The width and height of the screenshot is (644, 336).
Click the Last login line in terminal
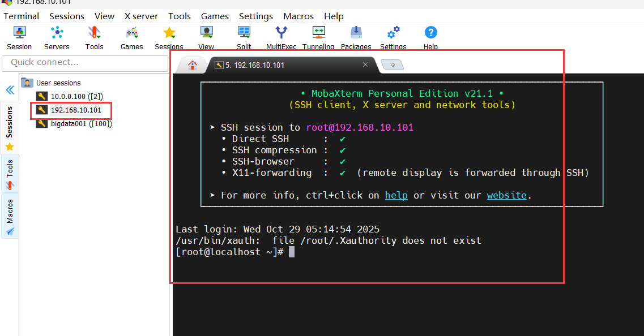[x=278, y=229]
